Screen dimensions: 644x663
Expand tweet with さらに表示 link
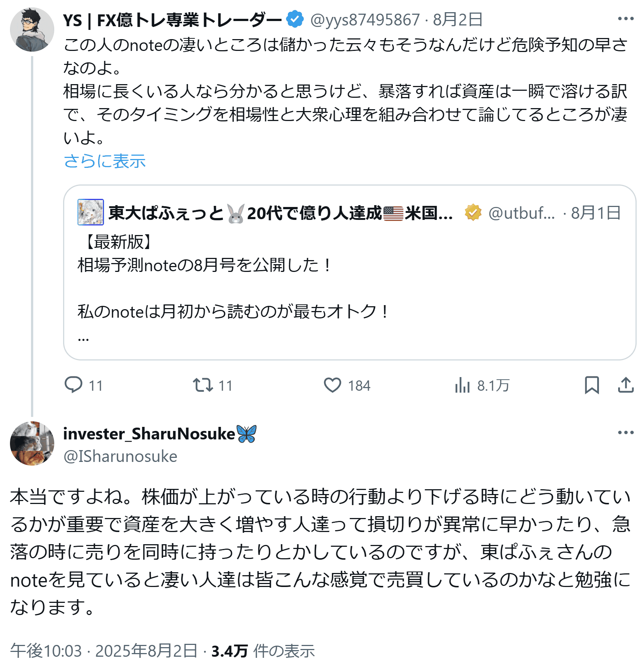point(105,161)
